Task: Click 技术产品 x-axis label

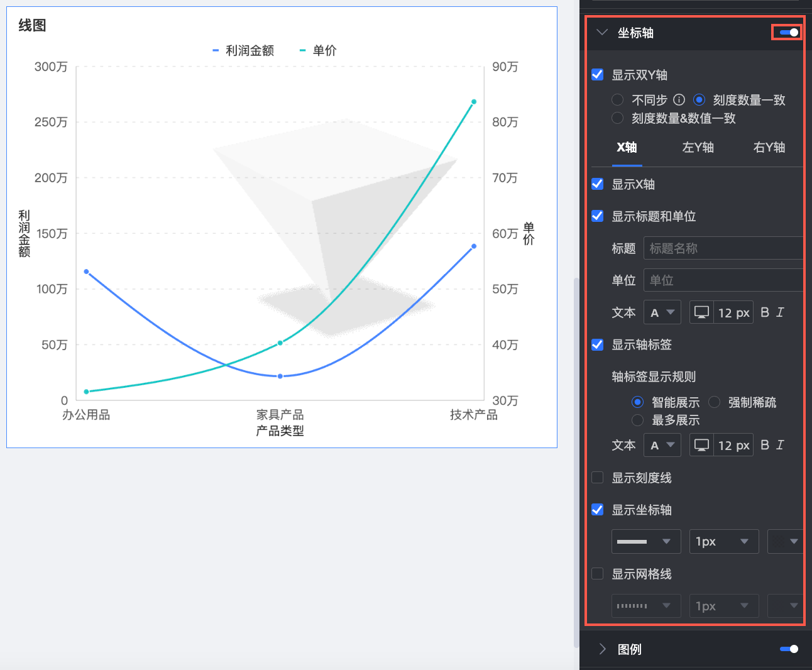Action: pos(474,414)
